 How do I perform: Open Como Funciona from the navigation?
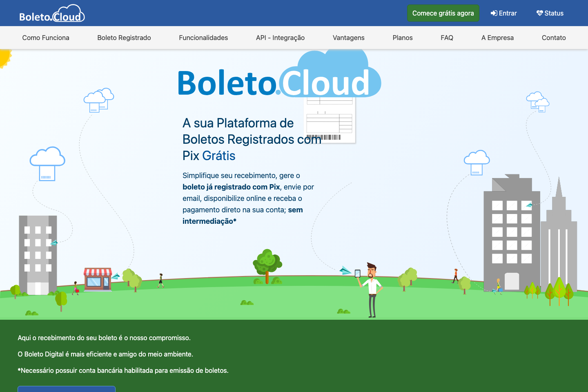(x=46, y=38)
